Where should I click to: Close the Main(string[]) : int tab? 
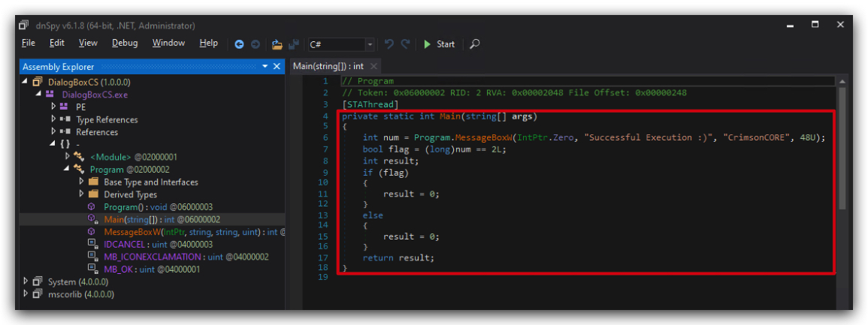tap(374, 66)
